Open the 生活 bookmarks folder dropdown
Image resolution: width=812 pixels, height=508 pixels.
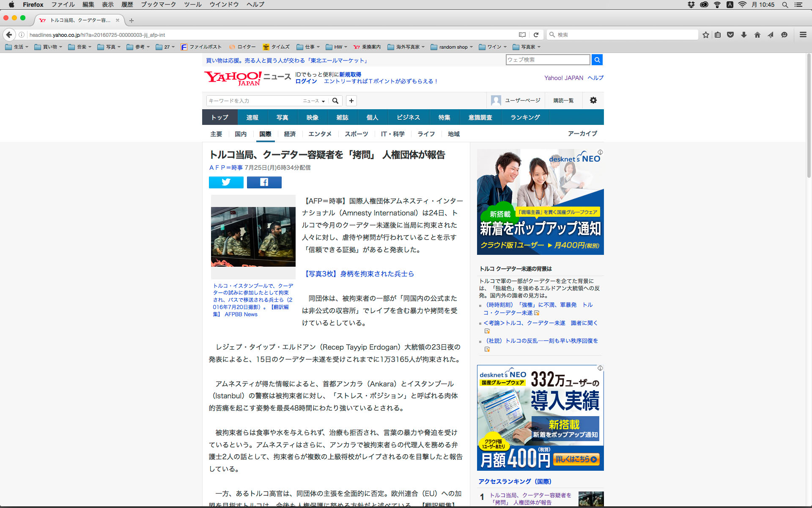point(18,47)
